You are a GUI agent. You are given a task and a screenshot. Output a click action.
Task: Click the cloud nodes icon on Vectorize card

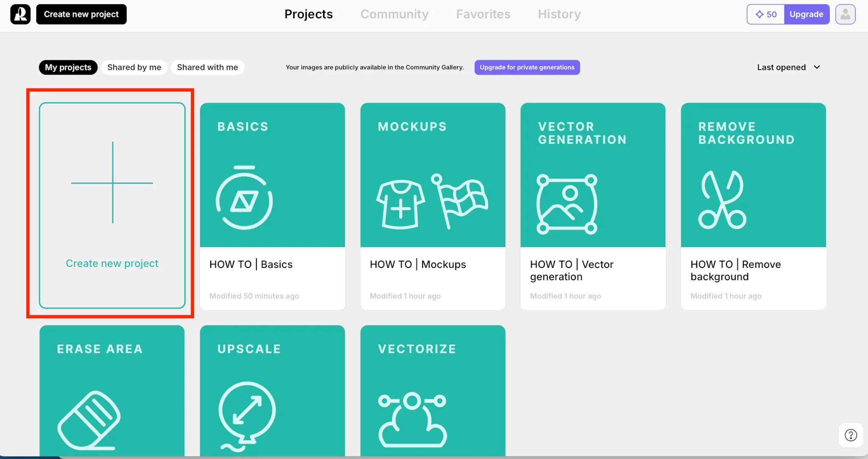[412, 420]
